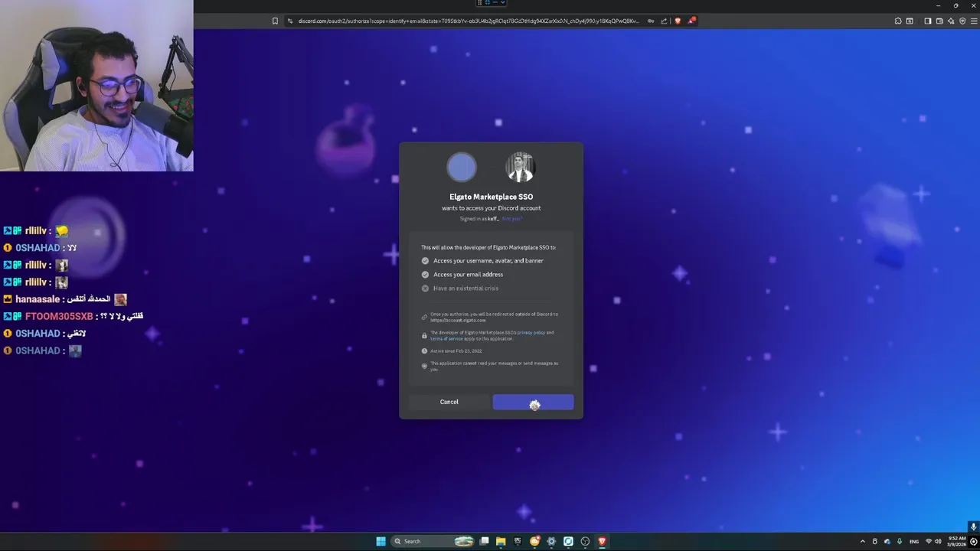The width and height of the screenshot is (980, 551).
Task: Click the ENG language indicator
Action: 914,541
